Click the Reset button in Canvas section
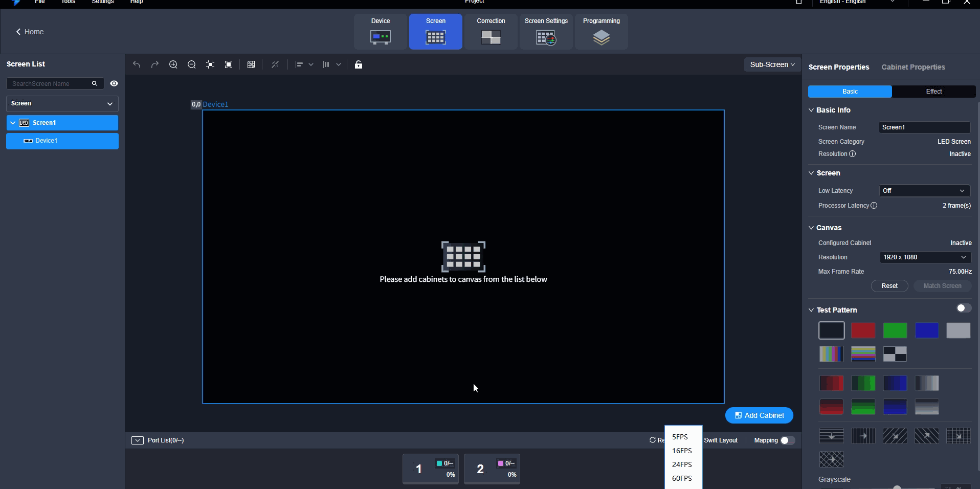 (889, 286)
